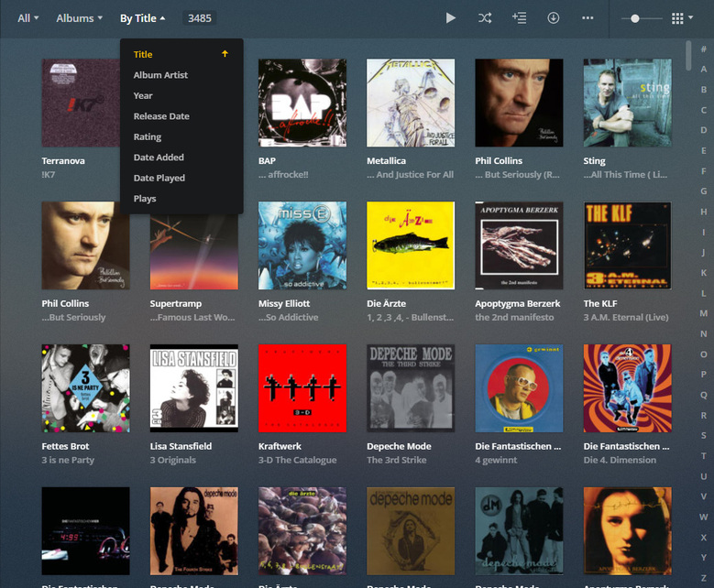Open the more options ellipsis menu
The width and height of the screenshot is (714, 588).
pyautogui.click(x=588, y=18)
